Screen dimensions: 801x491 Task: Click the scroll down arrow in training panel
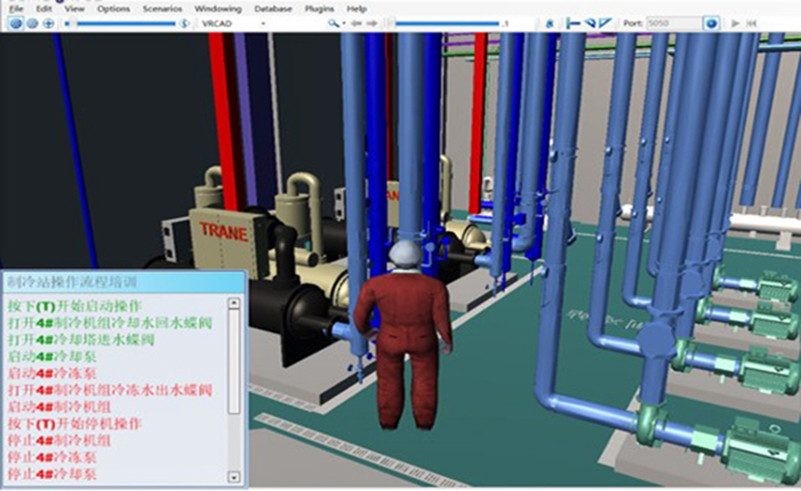[234, 476]
